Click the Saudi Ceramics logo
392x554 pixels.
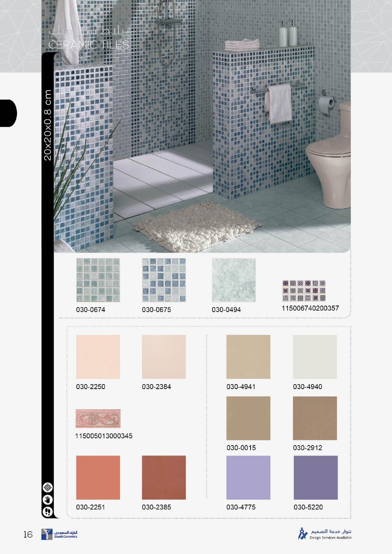click(x=59, y=534)
